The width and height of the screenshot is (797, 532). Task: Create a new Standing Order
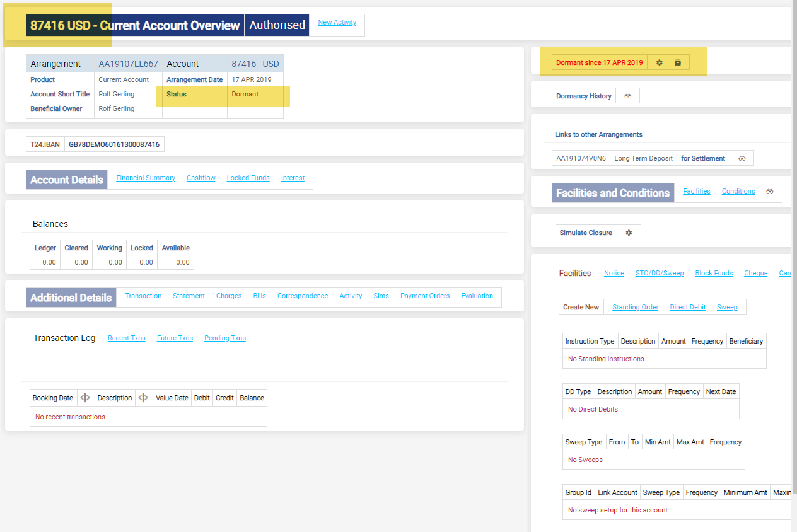coord(635,308)
